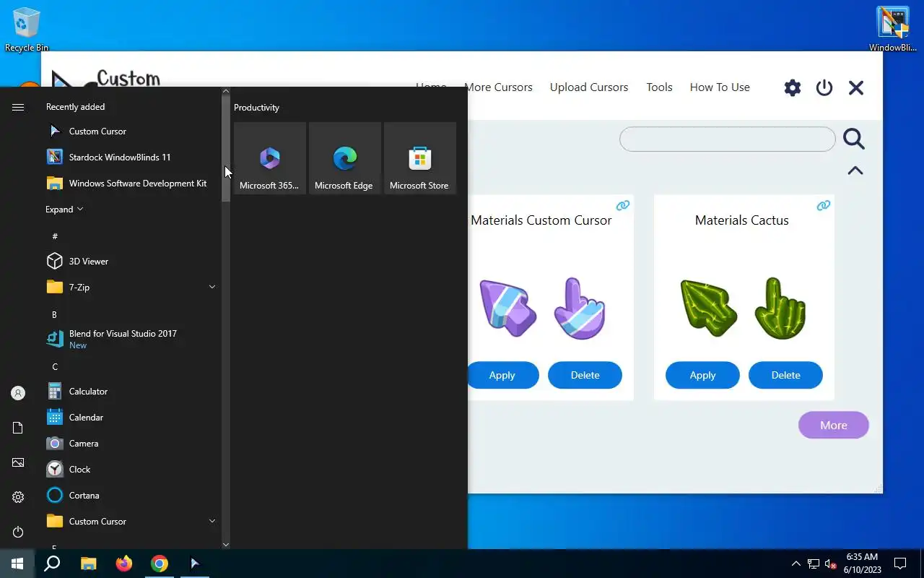This screenshot has height=578, width=924.
Task: Open How To Use menu item
Action: [x=720, y=87]
